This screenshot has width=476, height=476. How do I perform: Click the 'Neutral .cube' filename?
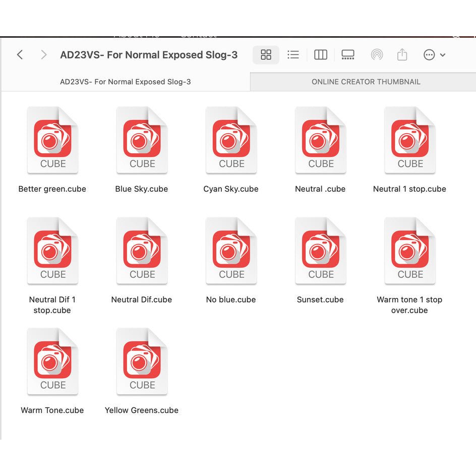(320, 189)
